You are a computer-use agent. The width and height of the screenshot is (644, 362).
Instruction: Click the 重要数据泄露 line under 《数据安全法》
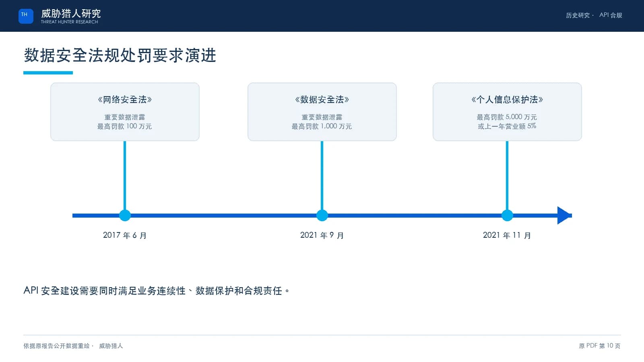tap(322, 117)
